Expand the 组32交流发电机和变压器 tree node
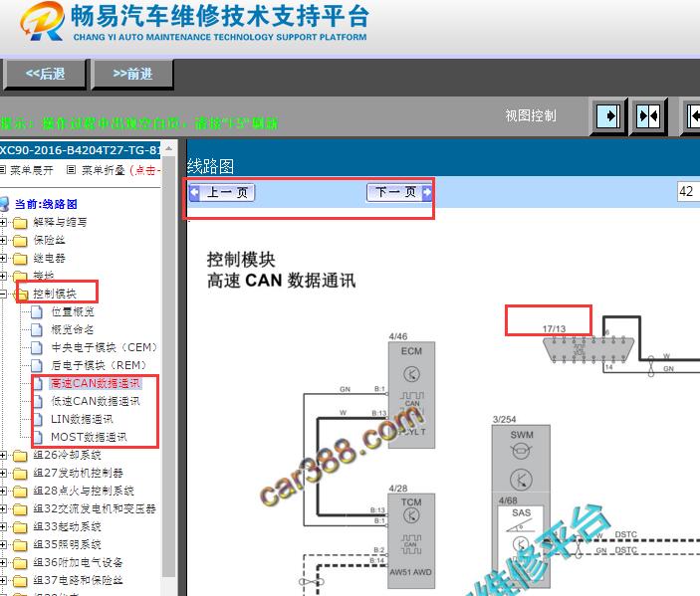Image resolution: width=700 pixels, height=596 pixels. [3, 509]
